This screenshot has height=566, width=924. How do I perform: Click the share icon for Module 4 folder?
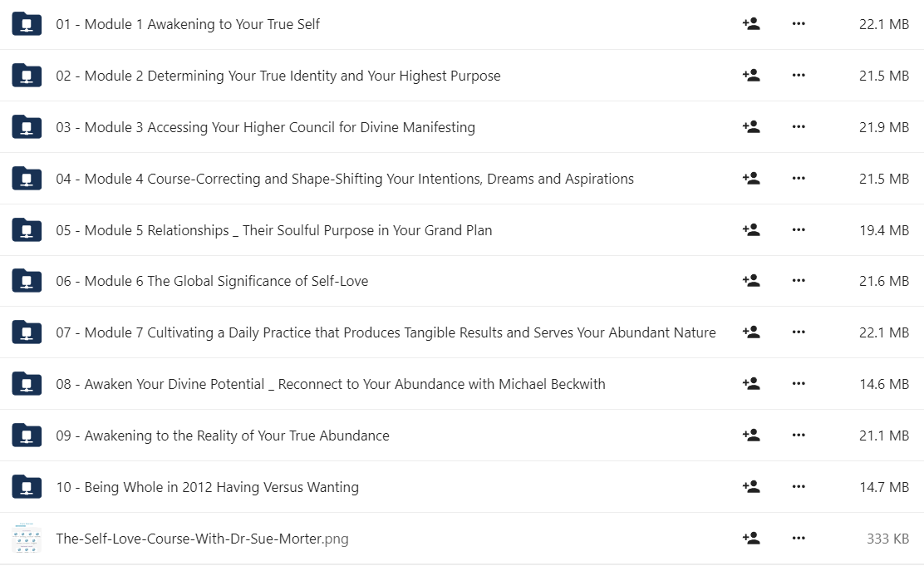click(751, 178)
